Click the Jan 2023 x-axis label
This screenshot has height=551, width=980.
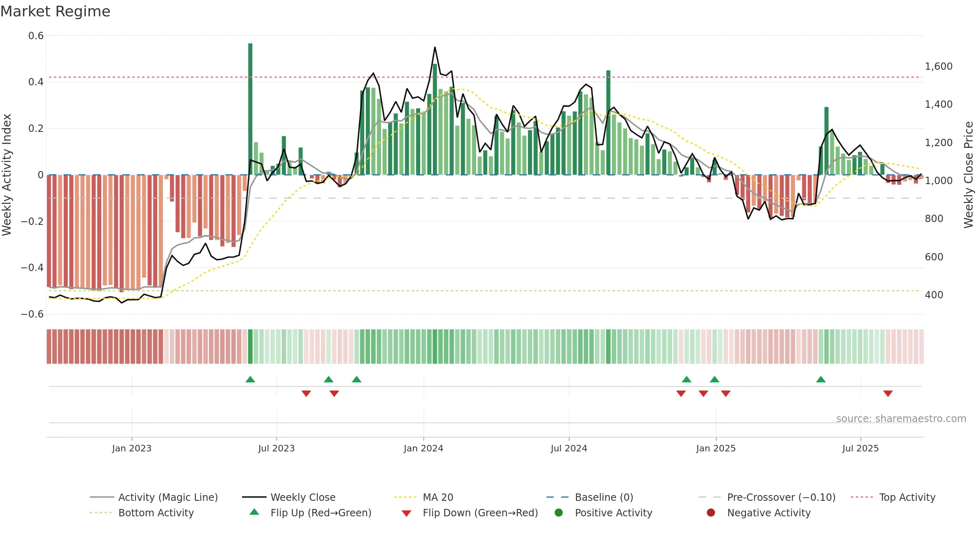point(132,448)
